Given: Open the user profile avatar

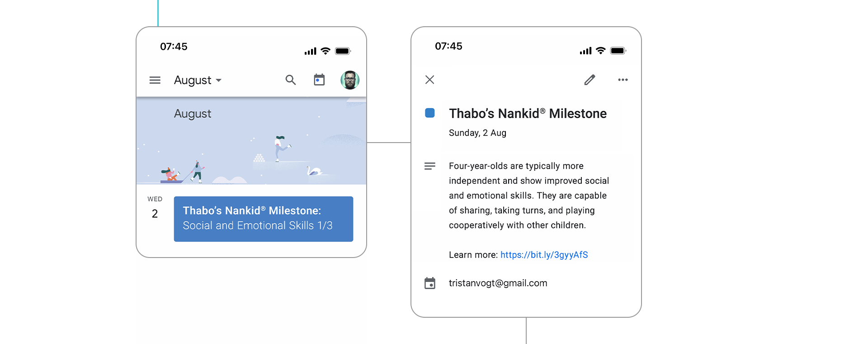Looking at the screenshot, I should 350,80.
